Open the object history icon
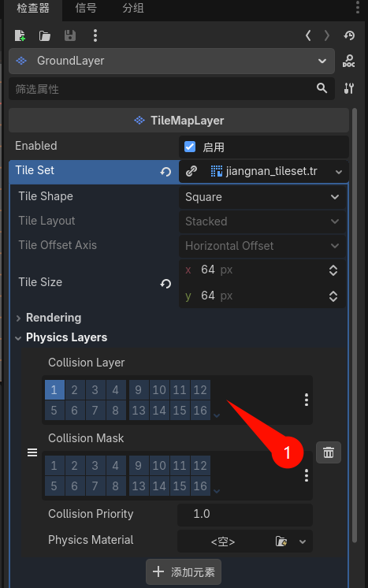The image size is (368, 588). 349,35
